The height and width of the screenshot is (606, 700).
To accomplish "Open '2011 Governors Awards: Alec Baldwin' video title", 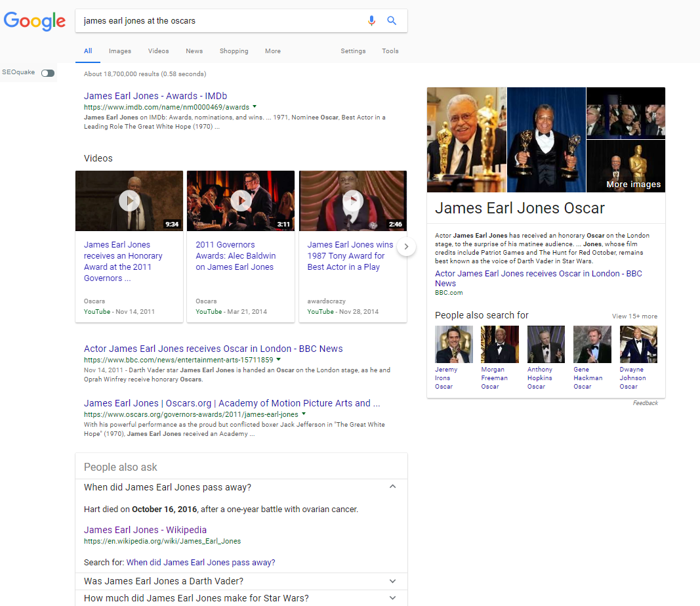I will pyautogui.click(x=236, y=255).
